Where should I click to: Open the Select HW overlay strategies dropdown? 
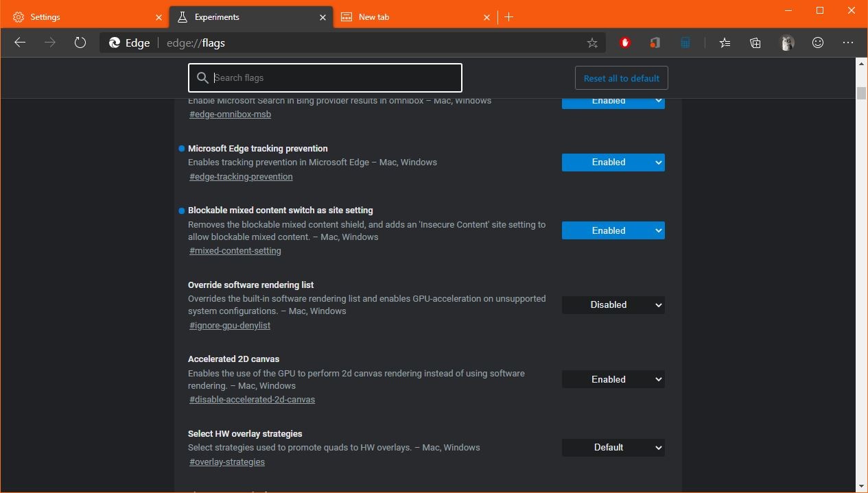(613, 447)
